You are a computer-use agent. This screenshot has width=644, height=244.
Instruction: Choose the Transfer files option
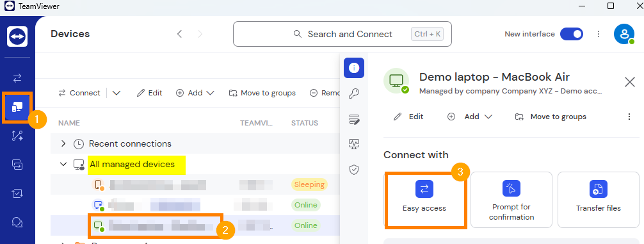point(599,200)
